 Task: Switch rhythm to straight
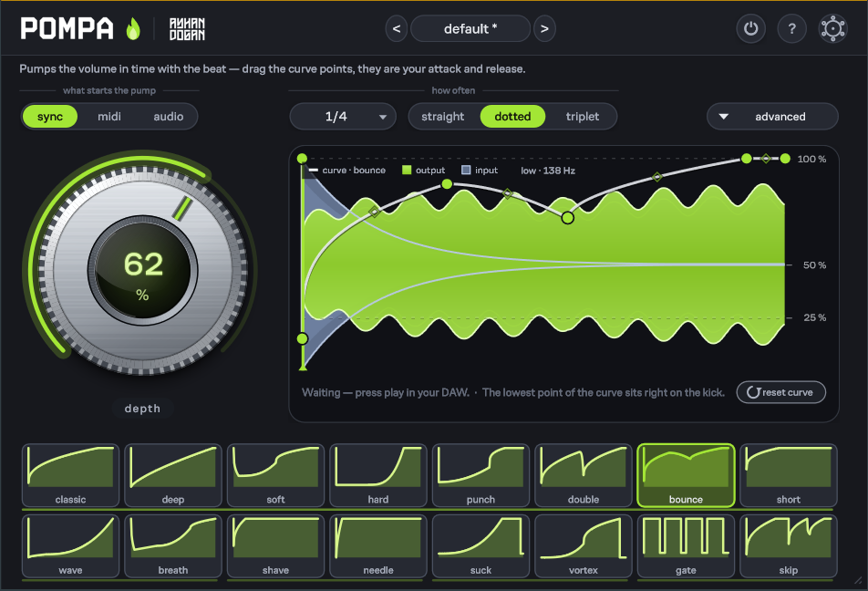point(443,117)
